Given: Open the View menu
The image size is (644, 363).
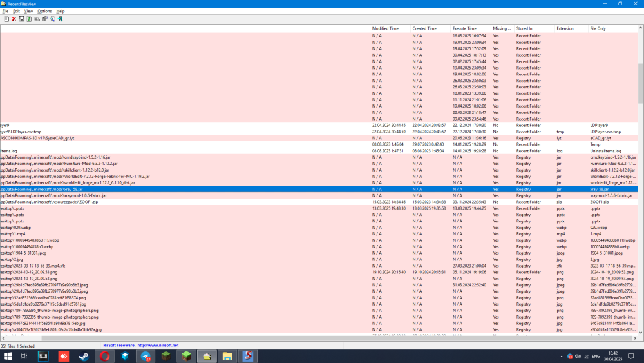Looking at the screenshot, I should pos(28,11).
